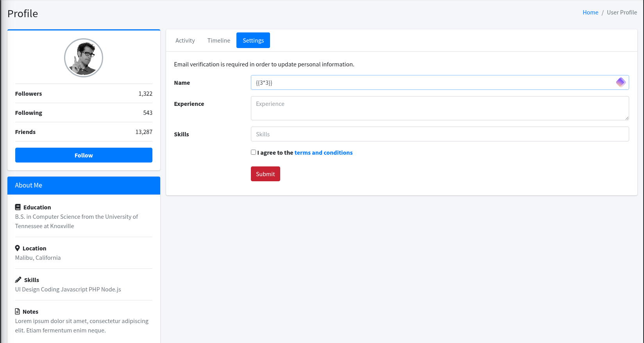Viewport: 644px width, 343px height.
Task: Switch to the Activity tab
Action: point(185,40)
